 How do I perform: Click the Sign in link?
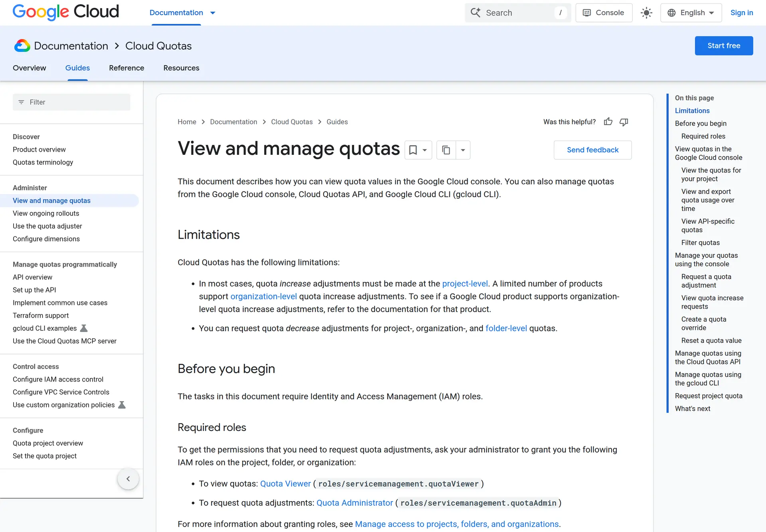pyautogui.click(x=741, y=13)
